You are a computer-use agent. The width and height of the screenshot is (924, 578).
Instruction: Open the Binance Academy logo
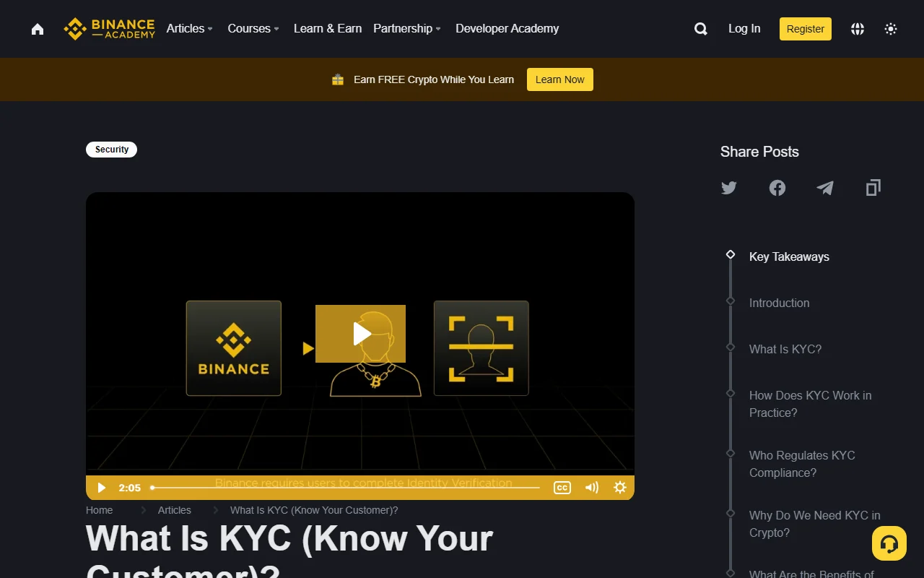click(x=109, y=29)
